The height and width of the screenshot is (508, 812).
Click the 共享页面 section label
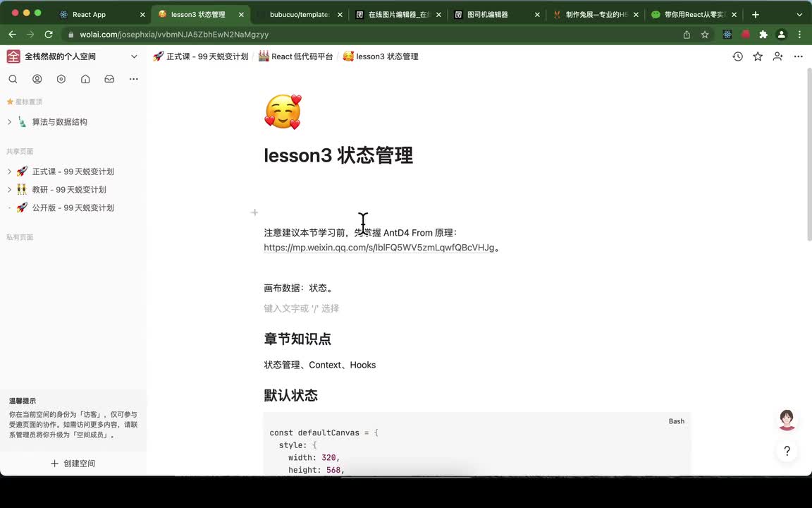click(20, 152)
